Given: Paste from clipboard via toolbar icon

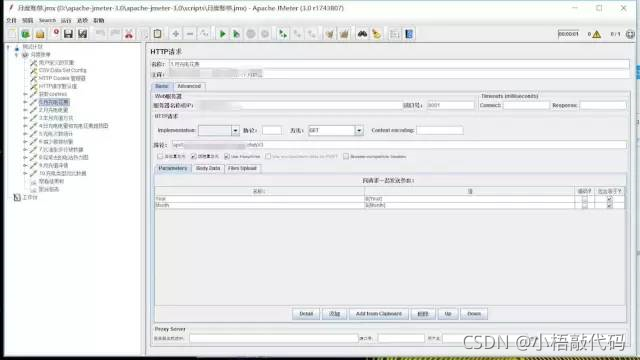Looking at the screenshot, I should click(x=158, y=34).
